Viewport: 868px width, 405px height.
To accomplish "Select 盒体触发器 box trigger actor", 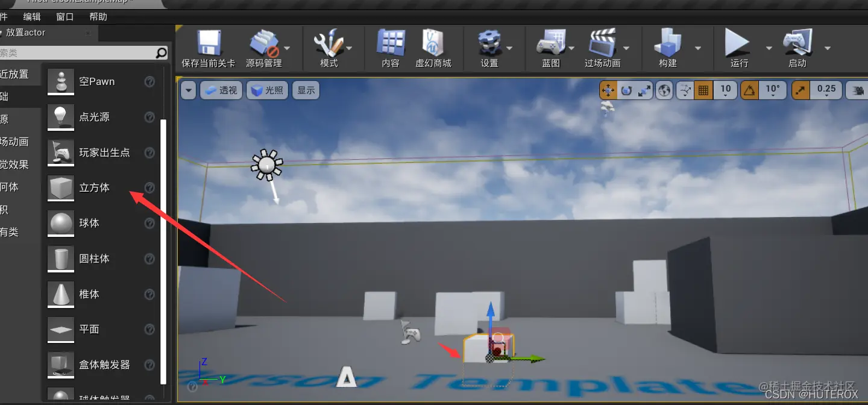I will tap(101, 365).
